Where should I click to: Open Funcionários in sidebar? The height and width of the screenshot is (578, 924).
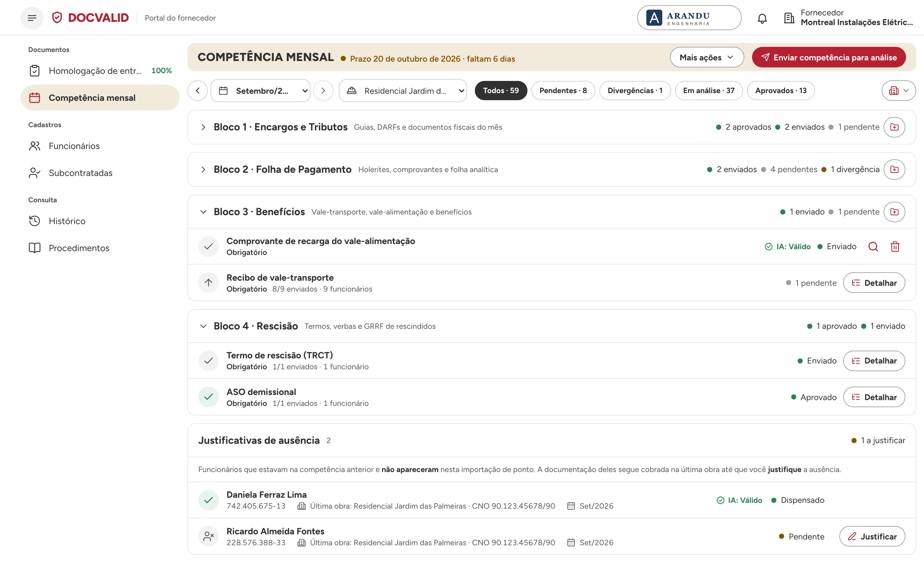pyautogui.click(x=100, y=146)
